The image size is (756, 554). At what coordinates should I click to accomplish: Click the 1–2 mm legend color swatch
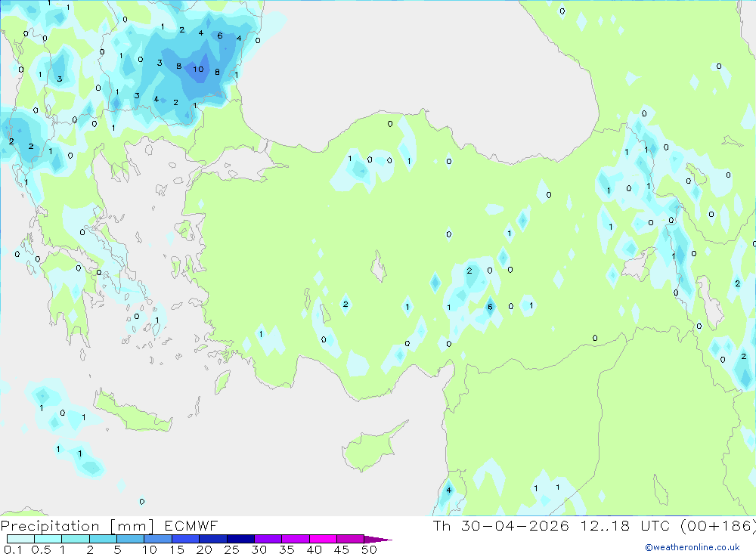click(76, 539)
